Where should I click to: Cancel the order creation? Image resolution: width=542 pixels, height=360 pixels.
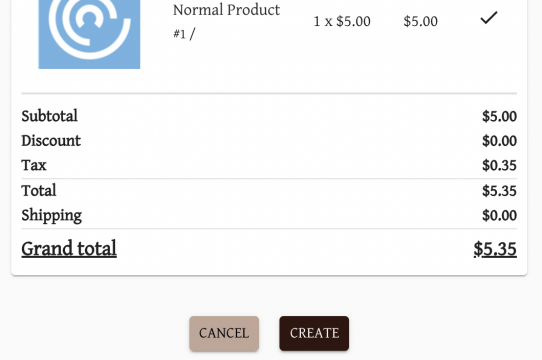[224, 333]
